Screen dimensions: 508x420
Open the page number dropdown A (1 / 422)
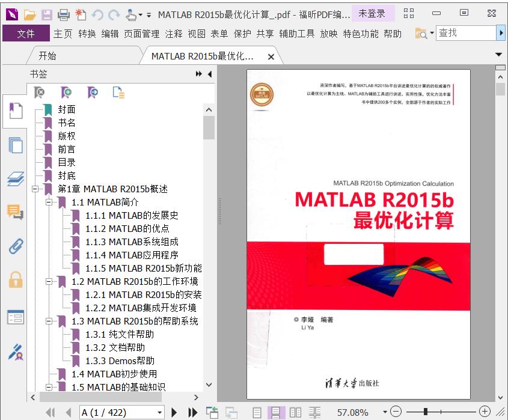pyautogui.click(x=159, y=413)
